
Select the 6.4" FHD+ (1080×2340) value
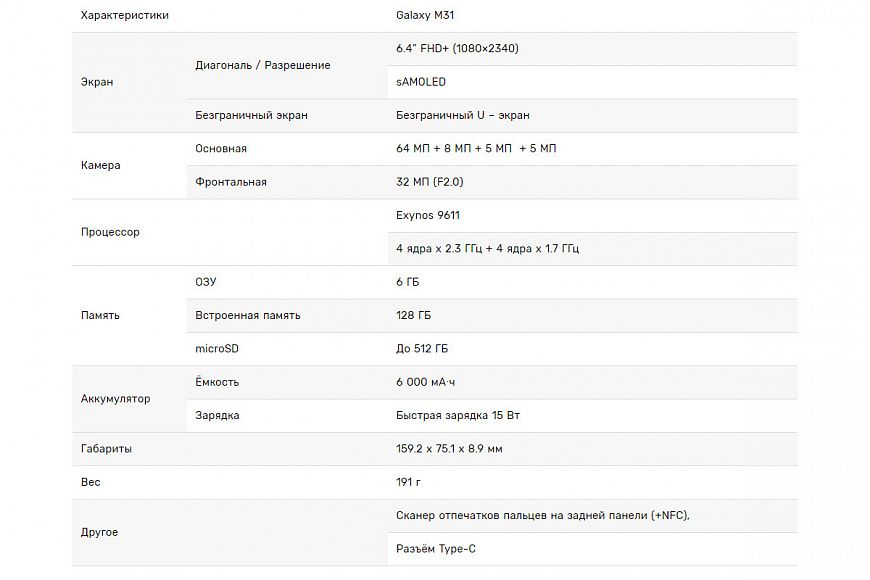pyautogui.click(x=457, y=48)
